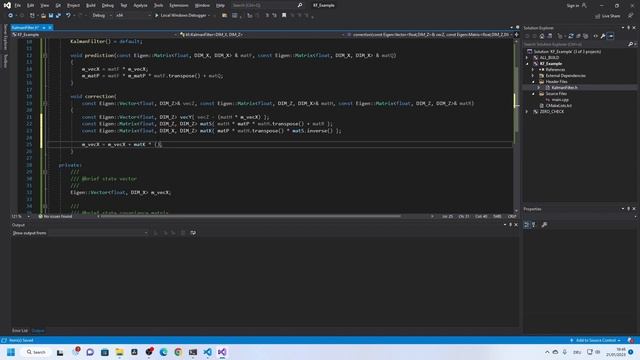Open the x64 platform dropdown
Viewport: 640px width, 360px height.
[133, 16]
